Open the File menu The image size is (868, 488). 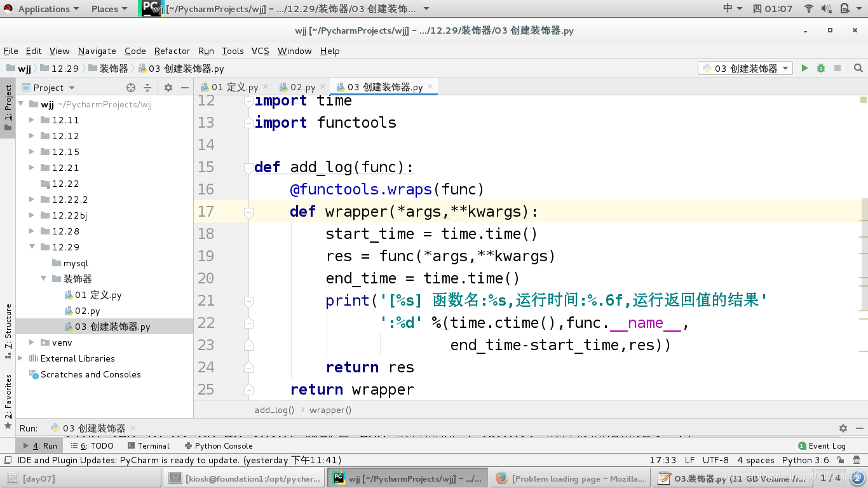click(11, 51)
